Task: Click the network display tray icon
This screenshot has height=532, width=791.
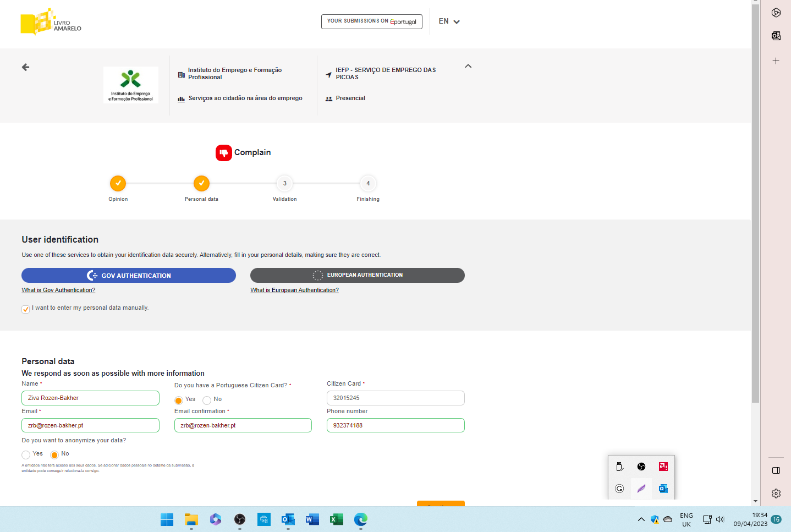Action: 707,519
